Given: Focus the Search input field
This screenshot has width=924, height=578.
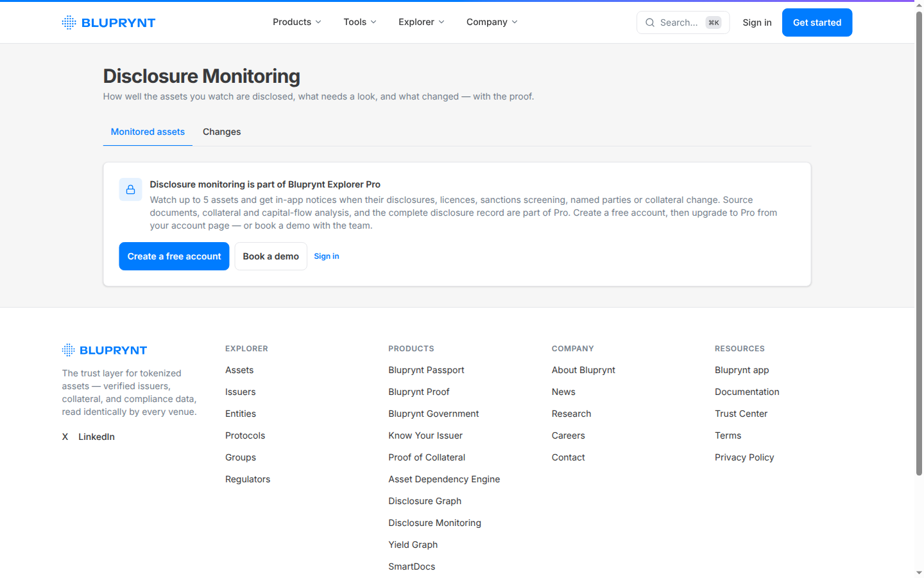Looking at the screenshot, I should [683, 22].
